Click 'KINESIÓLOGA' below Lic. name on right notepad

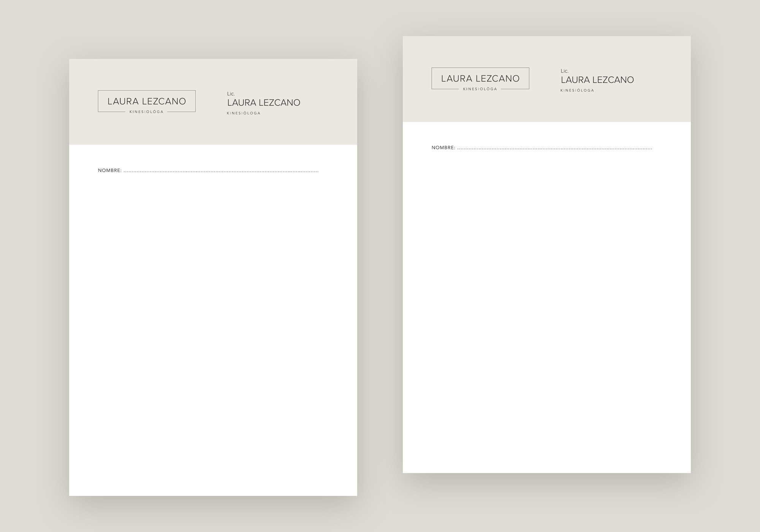pyautogui.click(x=577, y=90)
